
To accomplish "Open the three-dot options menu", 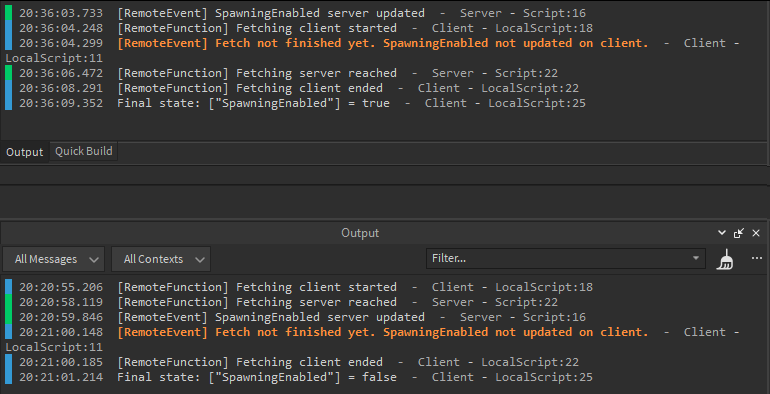I will pos(757,258).
